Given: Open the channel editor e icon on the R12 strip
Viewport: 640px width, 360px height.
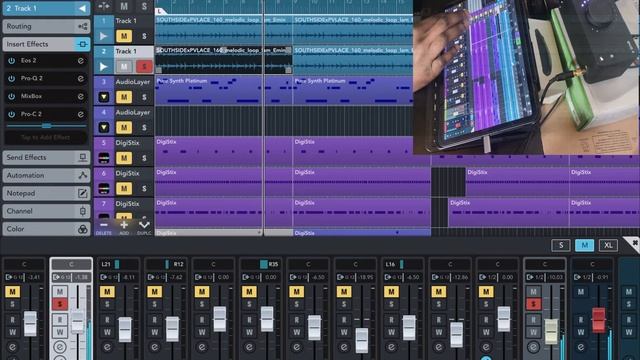Looking at the screenshot, I should tap(154, 347).
